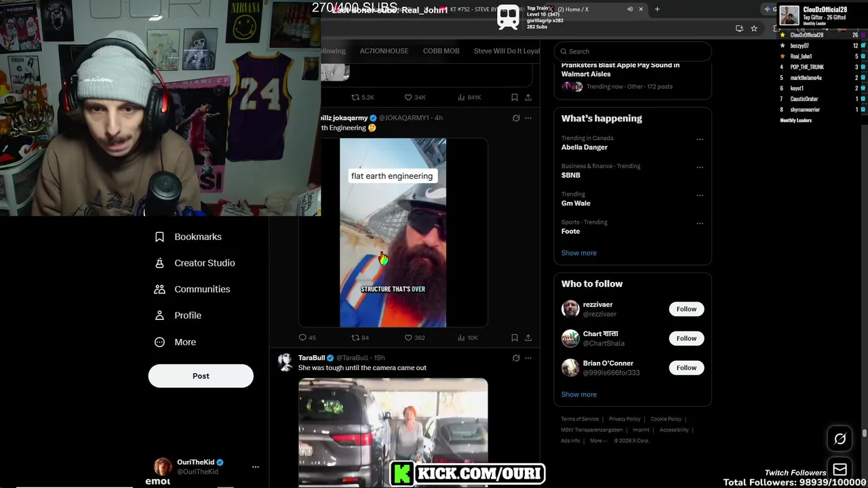The height and width of the screenshot is (488, 868).
Task: Open the TaraBull parking garage video
Action: click(x=393, y=432)
